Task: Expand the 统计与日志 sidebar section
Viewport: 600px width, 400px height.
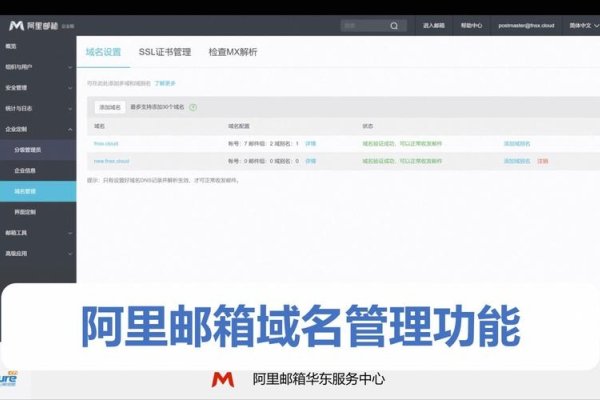Action: tap(38, 108)
